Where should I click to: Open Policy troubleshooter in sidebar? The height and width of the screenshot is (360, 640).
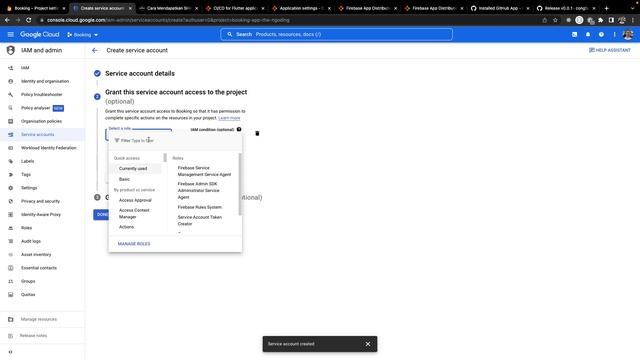[x=42, y=94]
